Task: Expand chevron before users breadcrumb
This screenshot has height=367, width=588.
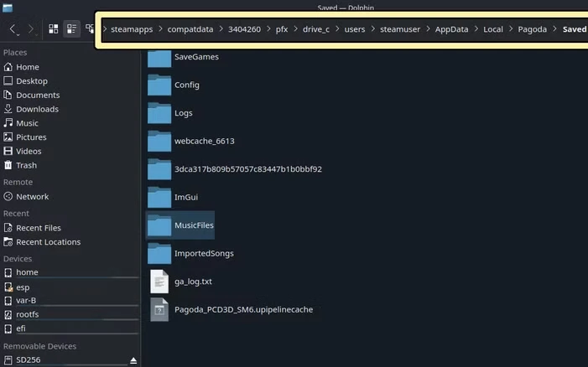Action: tap(337, 28)
